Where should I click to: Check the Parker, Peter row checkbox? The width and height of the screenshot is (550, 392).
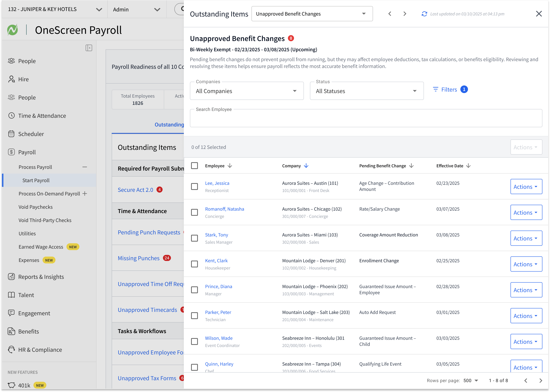coord(194,315)
